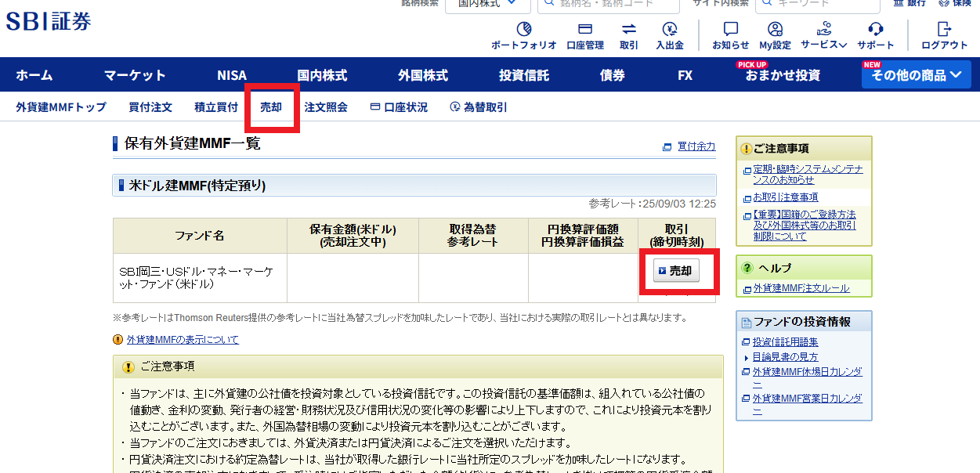This screenshot has width=980, height=473.
Task: Open the FX menu
Action: coord(685,75)
